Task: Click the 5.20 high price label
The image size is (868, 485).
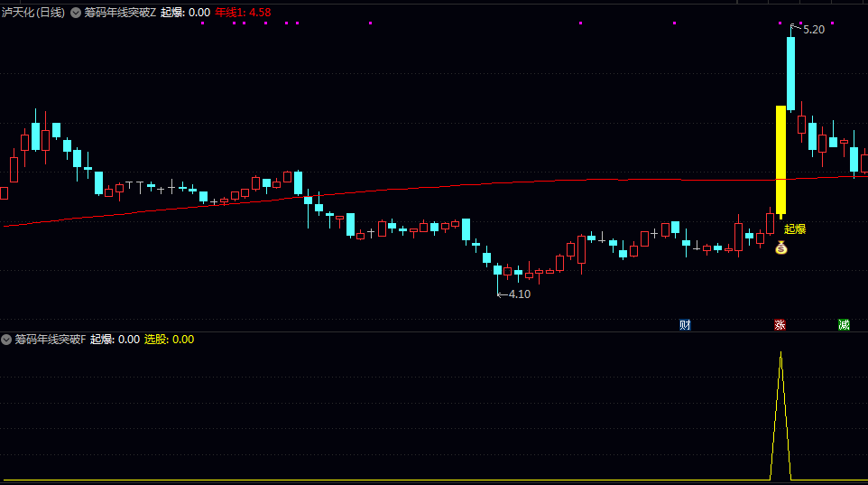Action: 813,30
